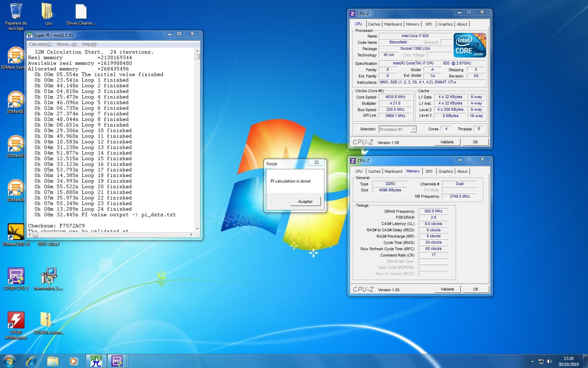Click the Super PI title bar icon
The width and height of the screenshot is (588, 368).
[x=29, y=35]
